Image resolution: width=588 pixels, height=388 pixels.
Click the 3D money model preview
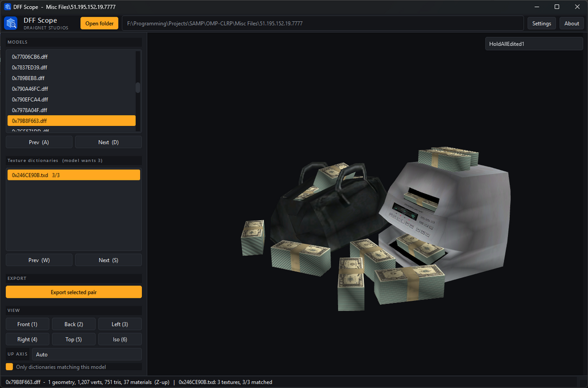(x=375, y=229)
